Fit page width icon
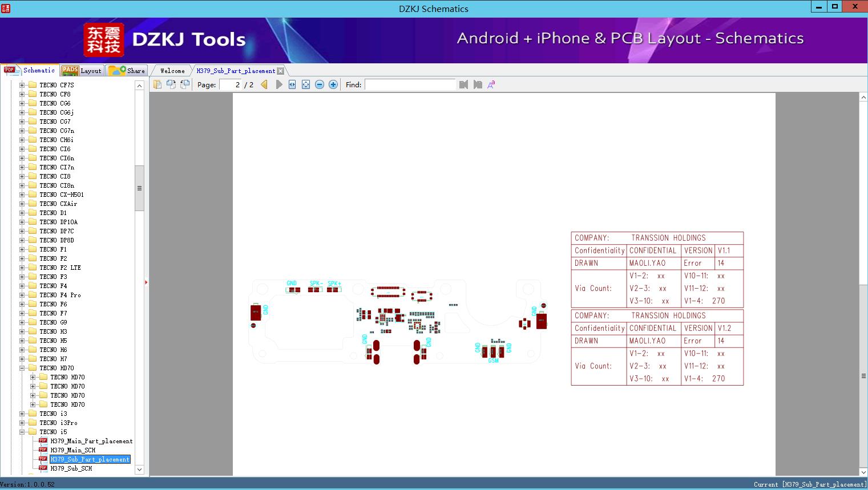The height and width of the screenshot is (490, 868). click(292, 84)
